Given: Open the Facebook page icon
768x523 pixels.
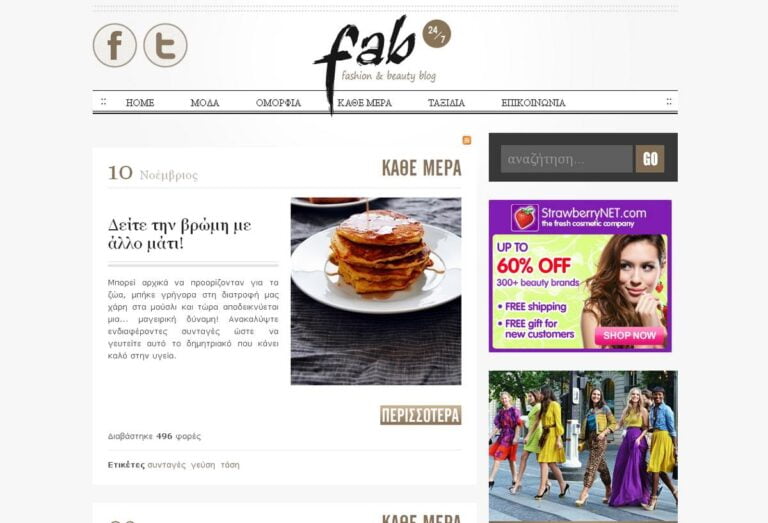Looking at the screenshot, I should pos(115,46).
